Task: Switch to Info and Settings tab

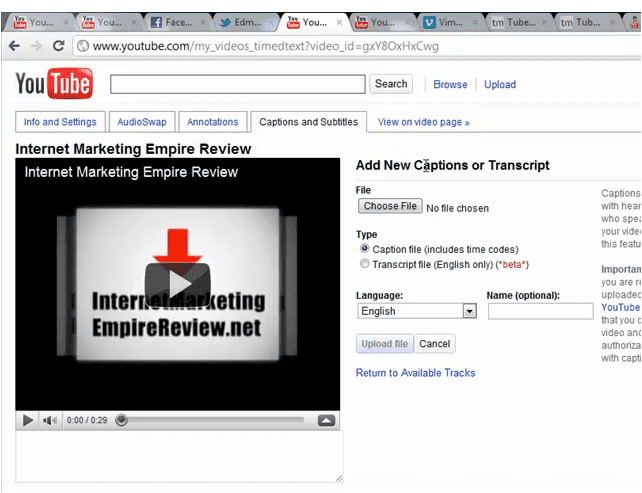Action: [x=60, y=122]
